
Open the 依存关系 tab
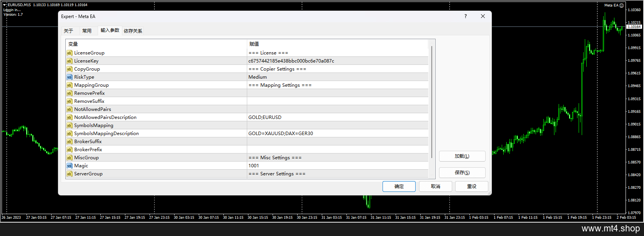(133, 31)
